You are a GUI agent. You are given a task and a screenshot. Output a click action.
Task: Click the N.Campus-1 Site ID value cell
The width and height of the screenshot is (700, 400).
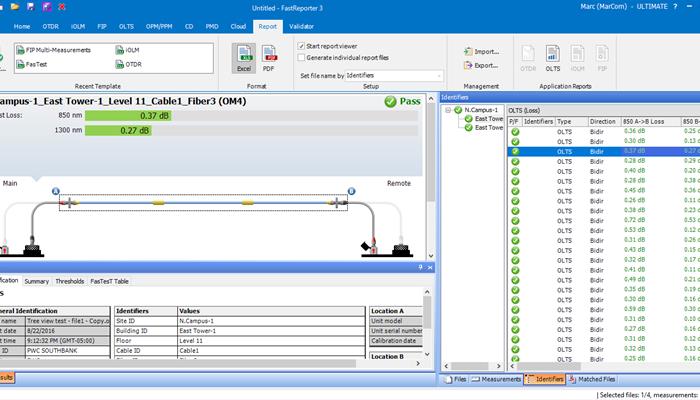271,321
